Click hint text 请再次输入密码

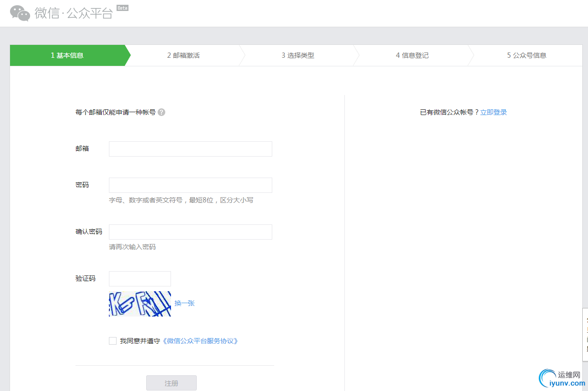pyautogui.click(x=132, y=247)
